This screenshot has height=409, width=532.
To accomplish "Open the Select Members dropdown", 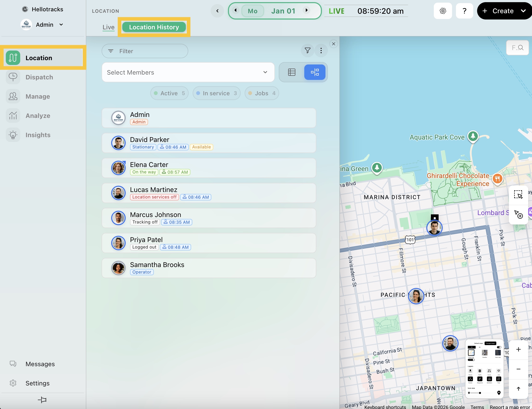I will [188, 72].
